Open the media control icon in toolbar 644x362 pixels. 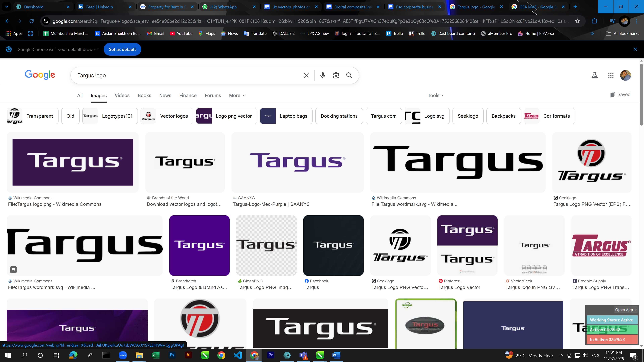pos(612,21)
